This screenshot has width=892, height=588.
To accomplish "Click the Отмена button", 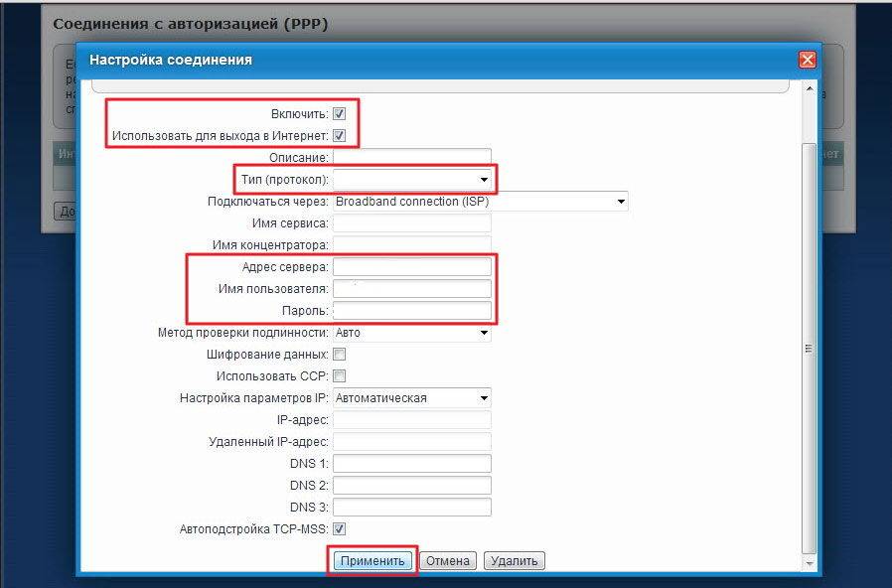I will coord(447,561).
